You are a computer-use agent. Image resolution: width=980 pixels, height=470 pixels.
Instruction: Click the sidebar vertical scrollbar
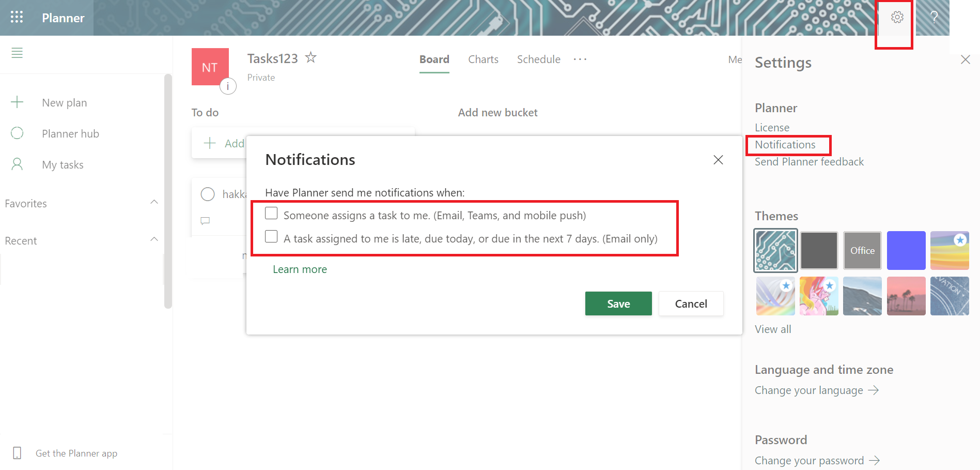(168, 191)
